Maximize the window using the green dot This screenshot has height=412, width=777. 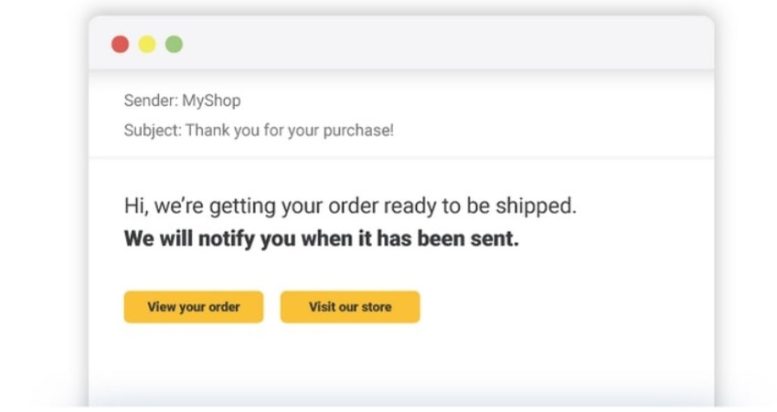coord(174,44)
